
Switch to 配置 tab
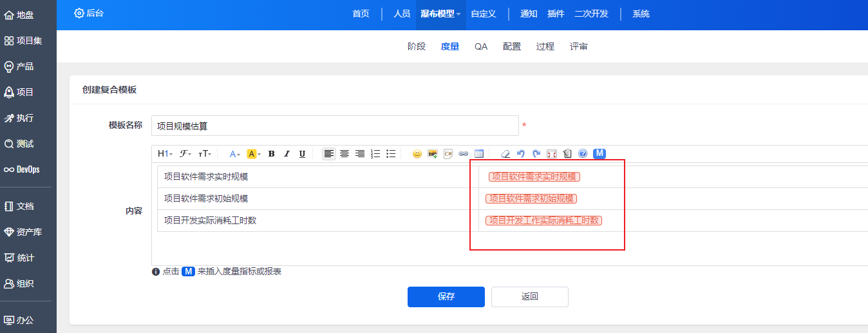point(512,46)
